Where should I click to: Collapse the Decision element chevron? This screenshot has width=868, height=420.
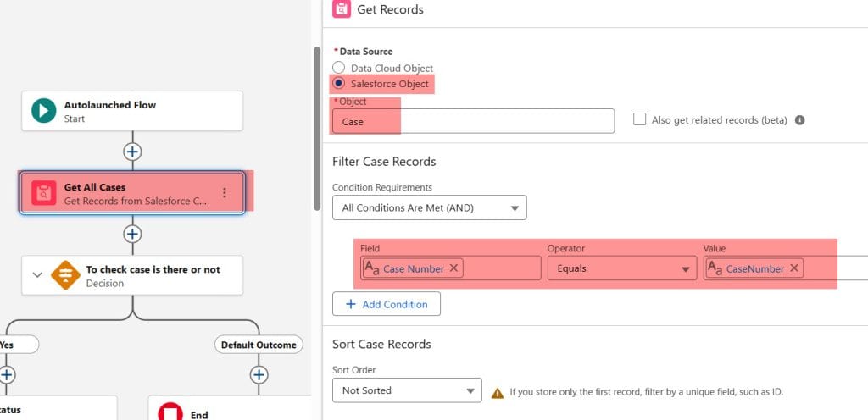click(x=37, y=274)
